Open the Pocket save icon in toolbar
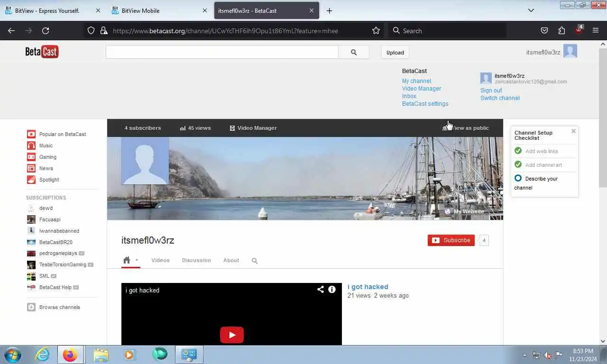Screen dimensions: 607x364 pos(544,31)
